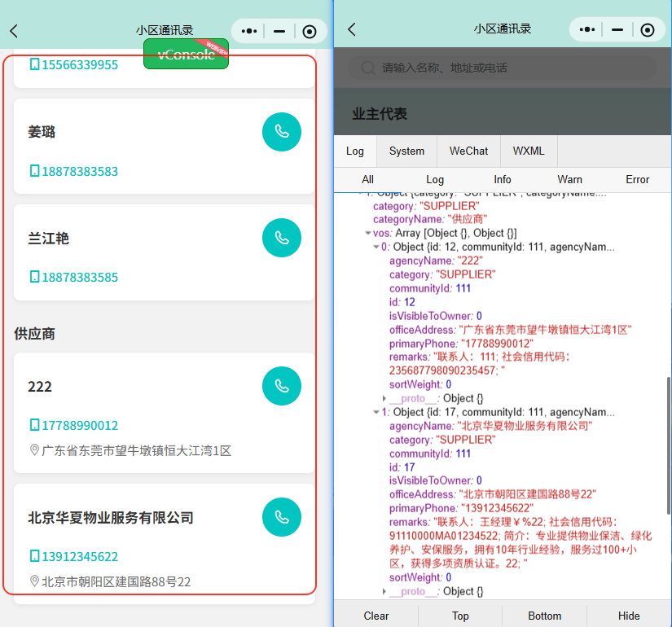Tap the call icon for 北京华夏物业服务有限公司
The width and height of the screenshot is (672, 627).
click(x=281, y=516)
